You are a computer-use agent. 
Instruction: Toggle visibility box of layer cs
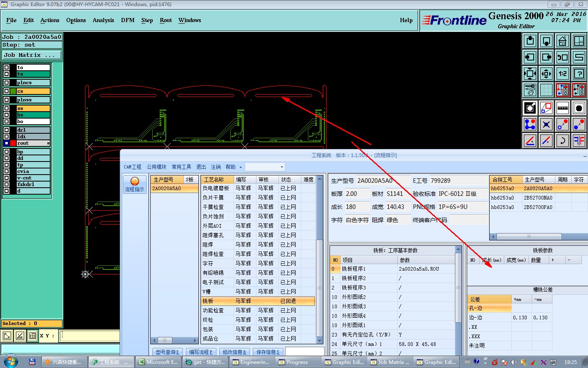(x=7, y=91)
